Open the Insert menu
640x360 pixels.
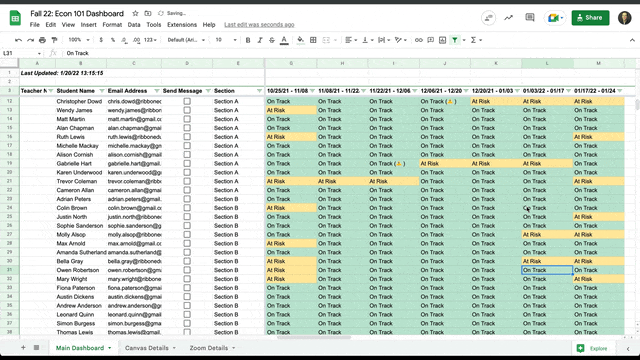89,25
